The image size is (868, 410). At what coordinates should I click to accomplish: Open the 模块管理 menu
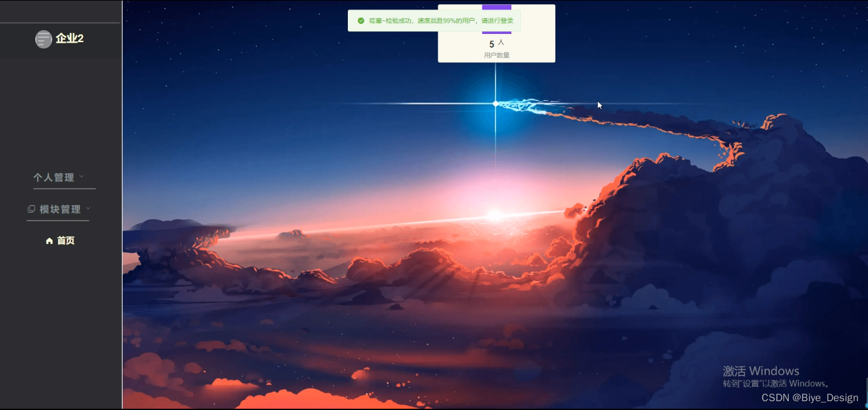[60, 209]
